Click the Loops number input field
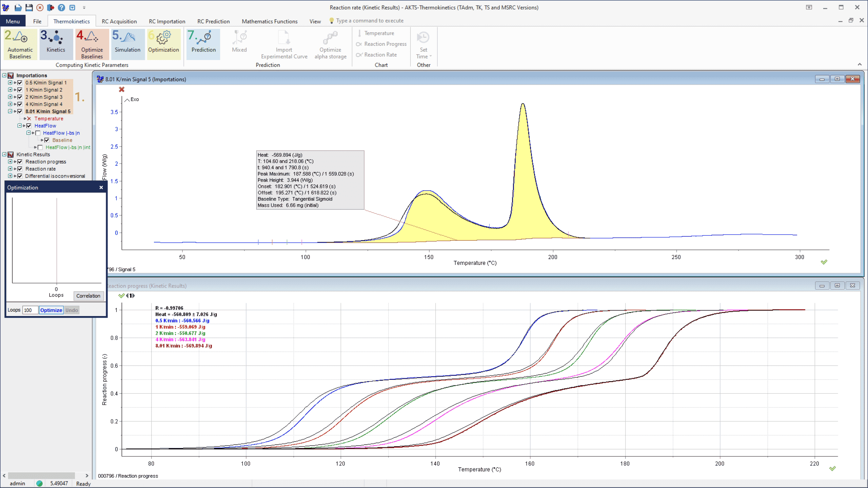The width and height of the screenshot is (868, 488). (x=30, y=310)
